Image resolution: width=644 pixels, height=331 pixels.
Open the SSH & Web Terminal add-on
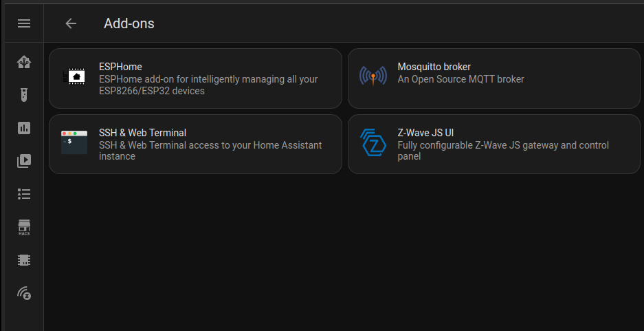195,144
